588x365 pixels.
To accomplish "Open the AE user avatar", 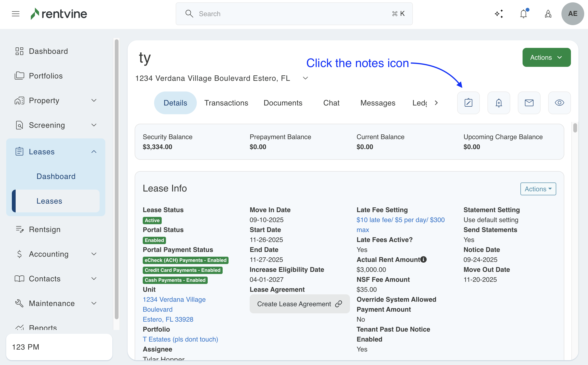I will [x=572, y=14].
